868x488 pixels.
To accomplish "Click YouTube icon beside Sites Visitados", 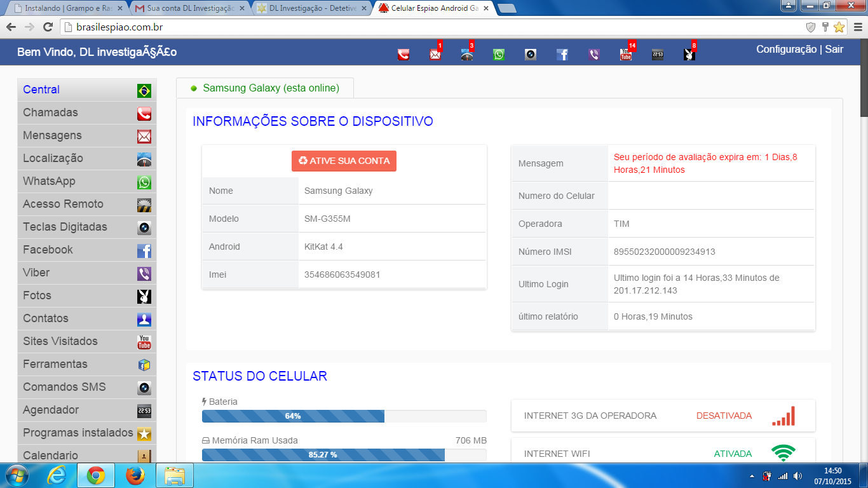I will (x=144, y=342).
